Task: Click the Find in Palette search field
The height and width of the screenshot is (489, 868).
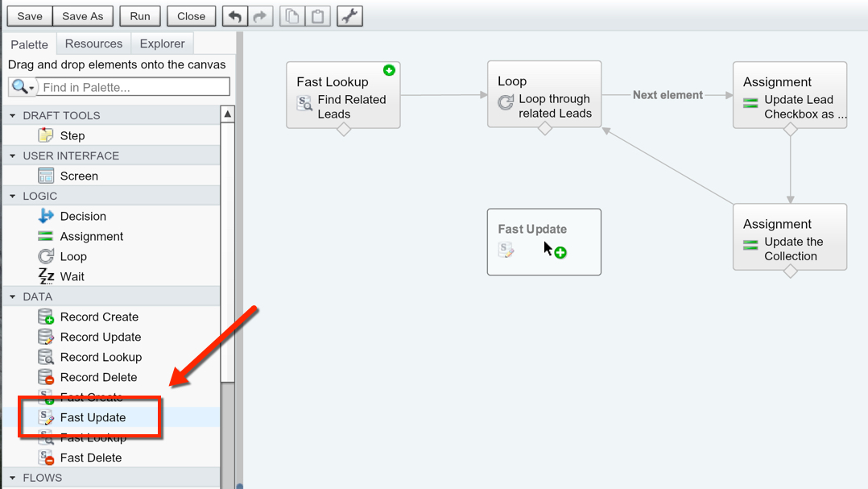Action: [x=134, y=87]
